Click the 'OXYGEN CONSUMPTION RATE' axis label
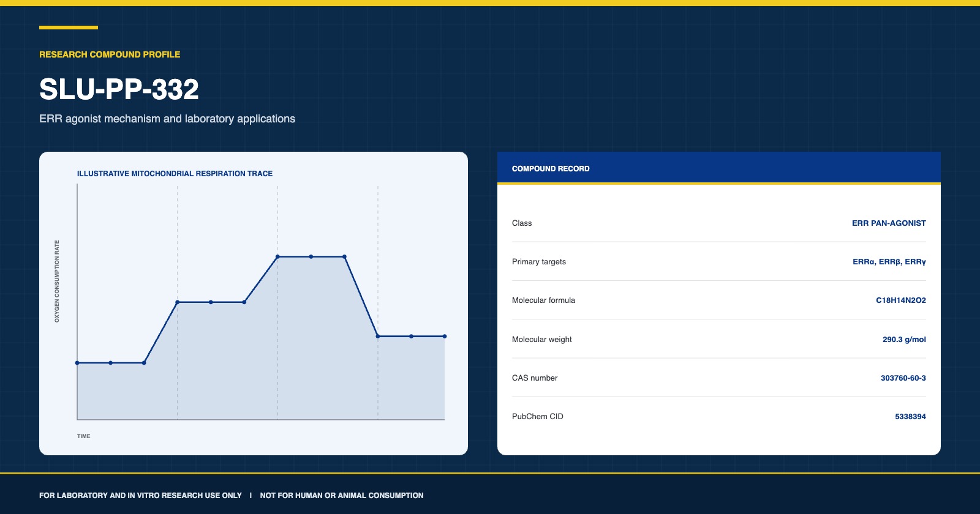 click(57, 281)
